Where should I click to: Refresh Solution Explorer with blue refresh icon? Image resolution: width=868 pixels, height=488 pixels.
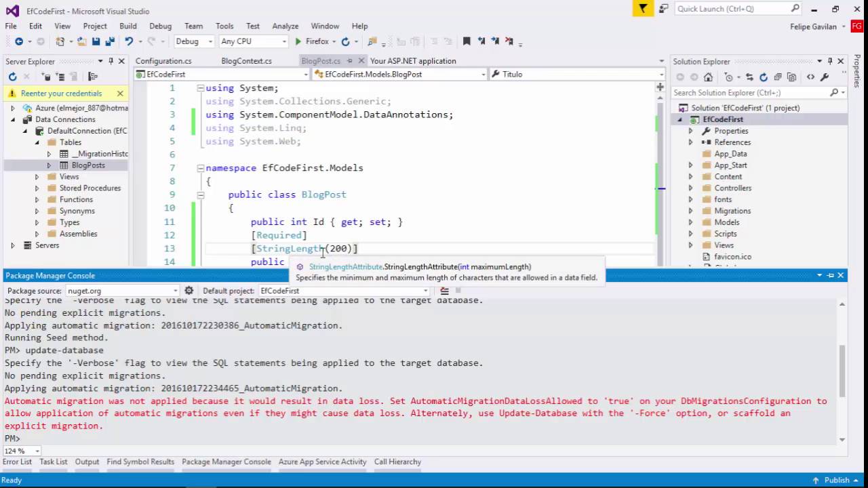click(763, 77)
